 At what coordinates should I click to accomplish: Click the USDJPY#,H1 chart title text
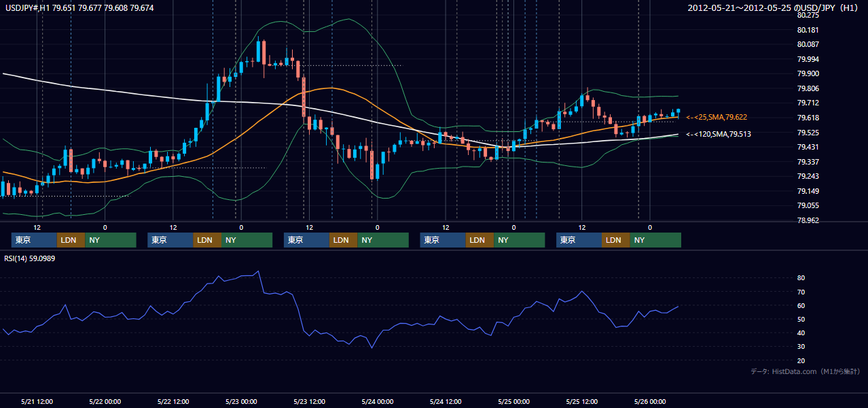[79, 8]
